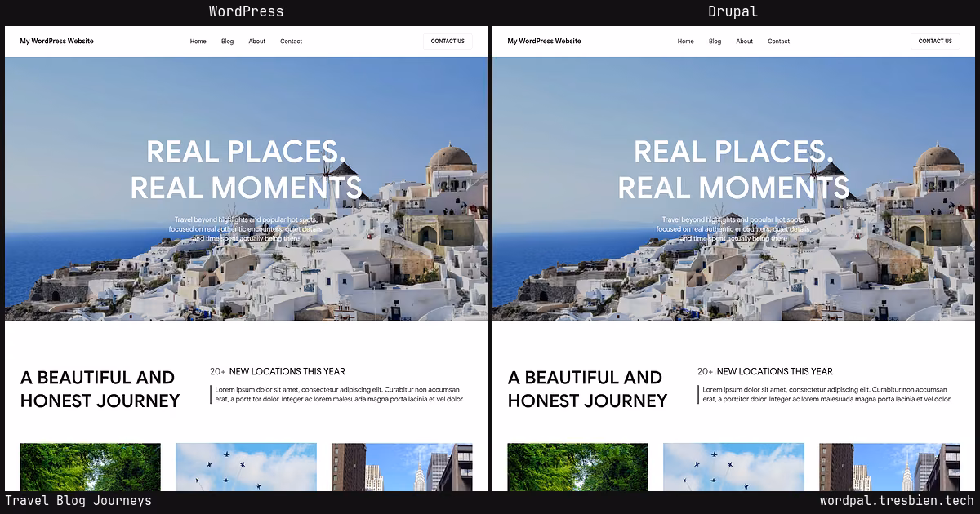Image resolution: width=980 pixels, height=514 pixels.
Task: Click 'NEW LOCATIONS THIS YEAR' text on WordPress
Action: tap(287, 371)
